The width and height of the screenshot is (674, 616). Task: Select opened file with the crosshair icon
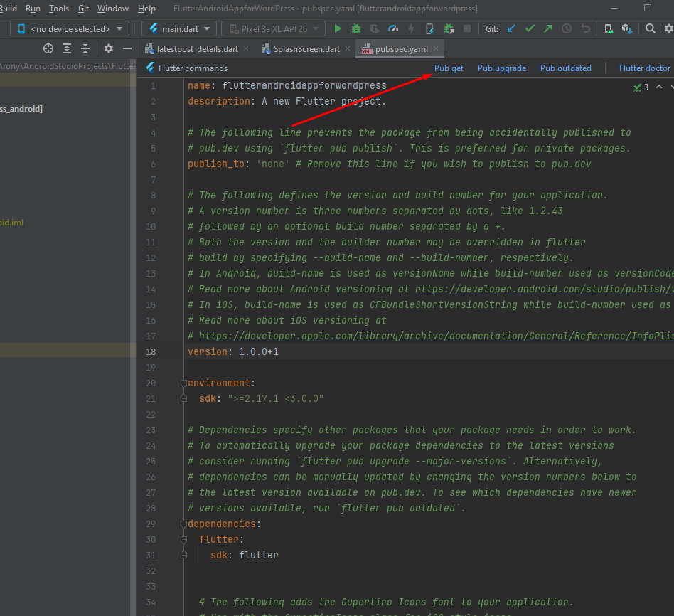pos(48,48)
